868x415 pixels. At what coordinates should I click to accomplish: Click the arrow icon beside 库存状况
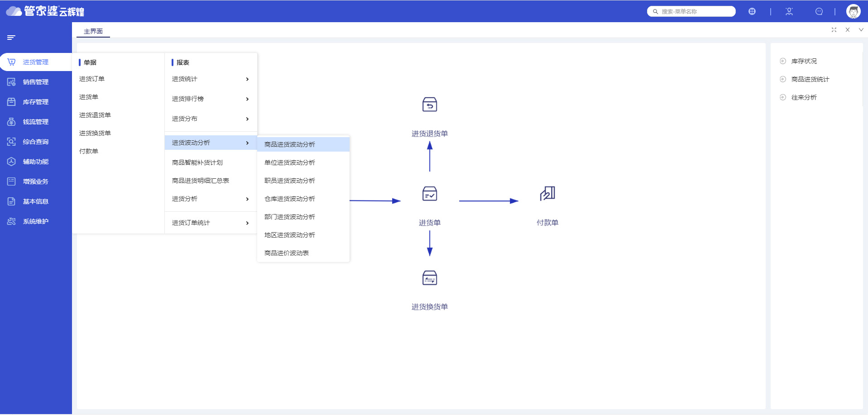point(782,61)
